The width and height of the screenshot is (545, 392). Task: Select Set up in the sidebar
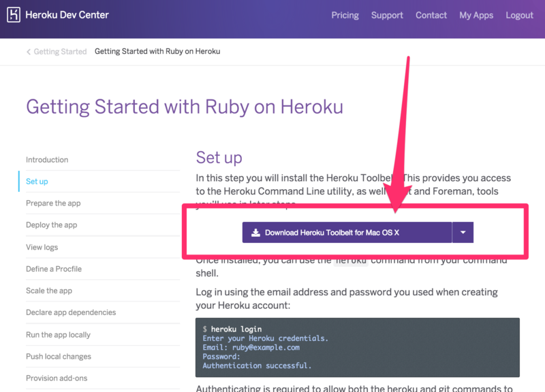click(37, 182)
